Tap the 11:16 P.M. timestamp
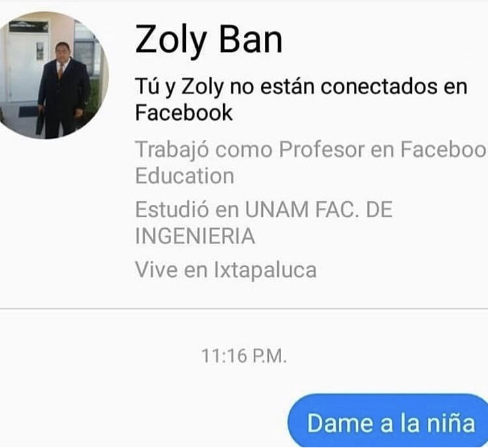 point(244,356)
